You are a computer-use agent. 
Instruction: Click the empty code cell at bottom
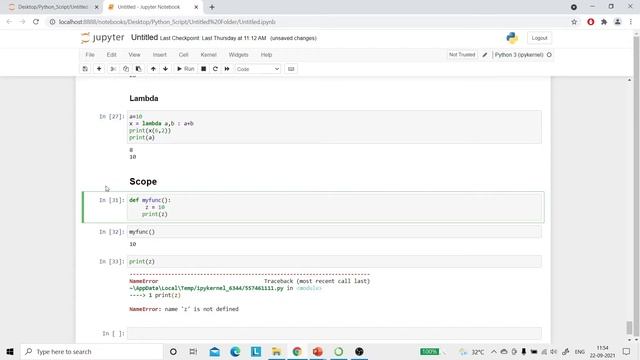click(x=334, y=333)
